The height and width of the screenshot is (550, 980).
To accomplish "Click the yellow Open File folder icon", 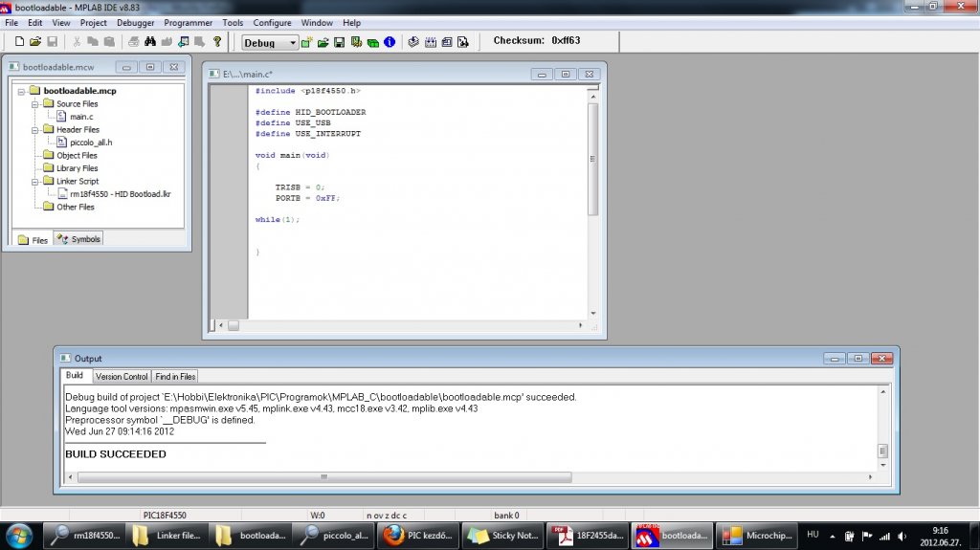I will click(x=35, y=42).
